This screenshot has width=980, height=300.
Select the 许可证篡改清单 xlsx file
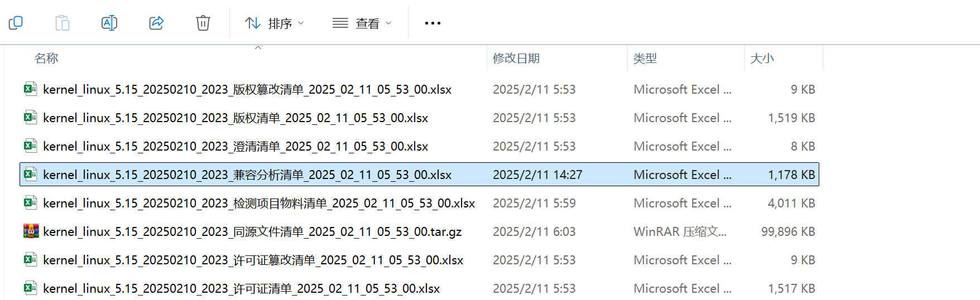419,260
